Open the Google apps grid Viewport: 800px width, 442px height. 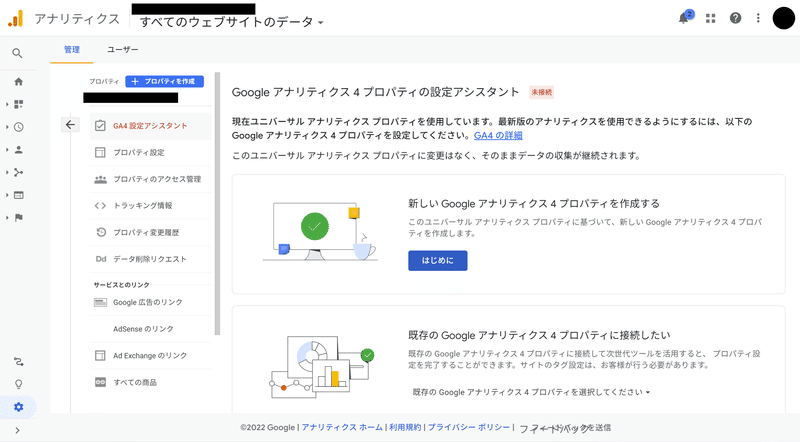point(710,18)
